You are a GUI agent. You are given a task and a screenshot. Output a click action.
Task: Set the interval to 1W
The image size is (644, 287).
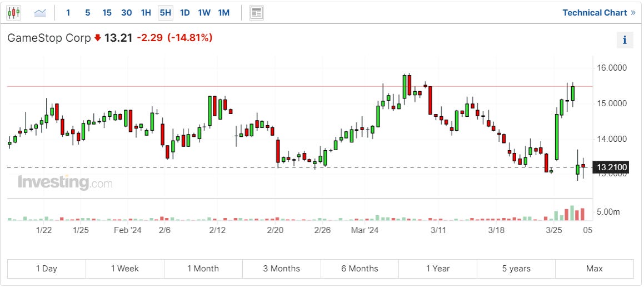point(204,13)
